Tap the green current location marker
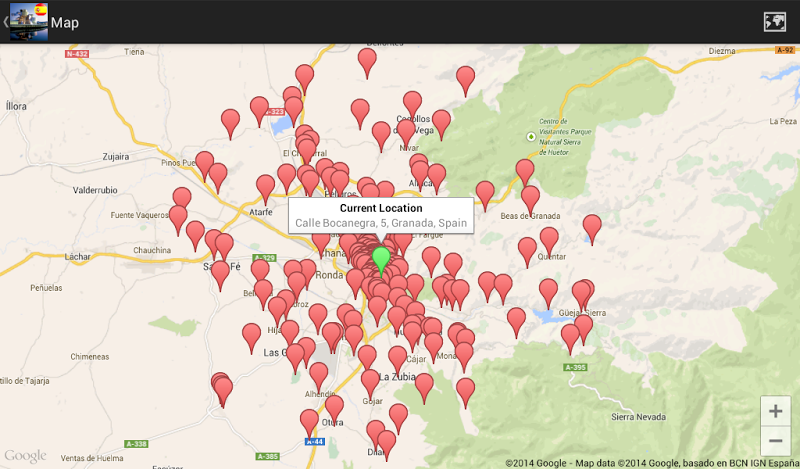This screenshot has width=800, height=469. [x=381, y=261]
